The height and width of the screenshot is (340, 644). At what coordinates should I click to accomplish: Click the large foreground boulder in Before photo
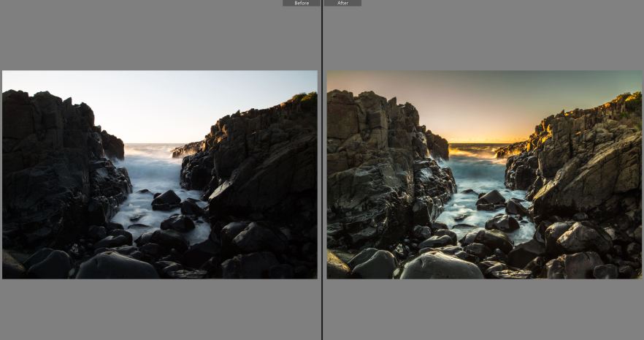pos(117,265)
